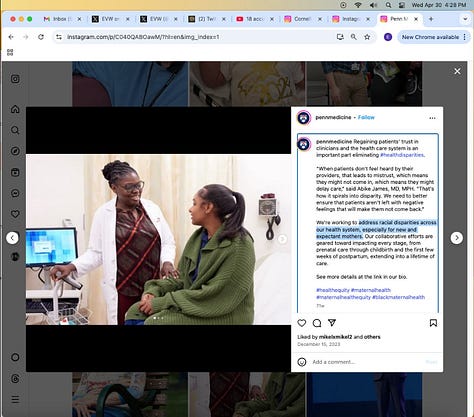Open Wi-Fi status in macOS menu bar
Image resolution: width=474 pixels, height=417 pixels.
pos(358,5)
